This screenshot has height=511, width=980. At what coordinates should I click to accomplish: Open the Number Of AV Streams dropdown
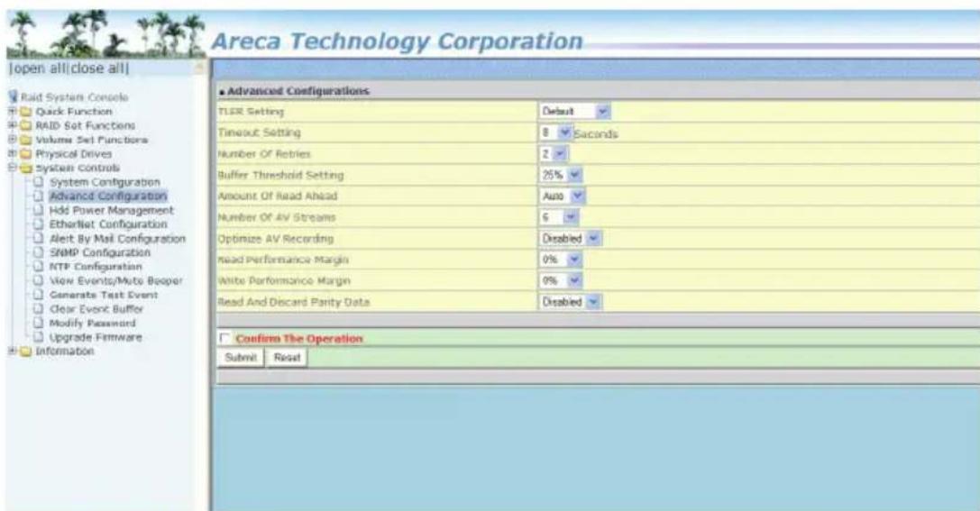pyautogui.click(x=559, y=217)
